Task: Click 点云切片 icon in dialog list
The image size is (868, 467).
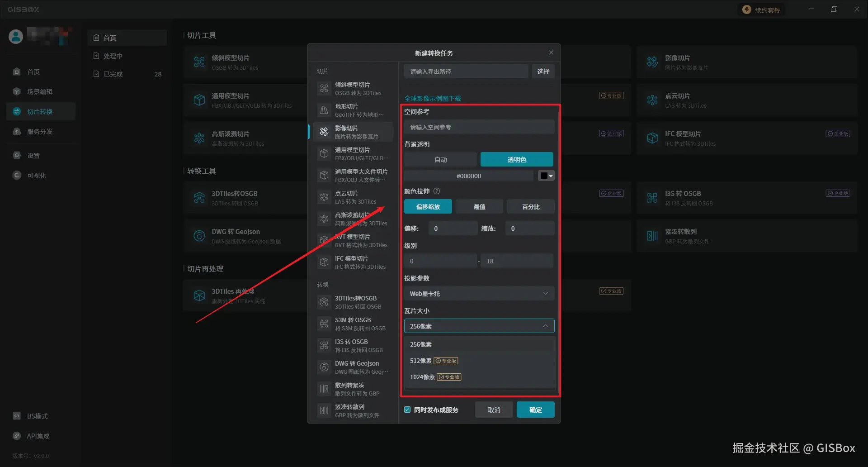Action: tap(324, 197)
